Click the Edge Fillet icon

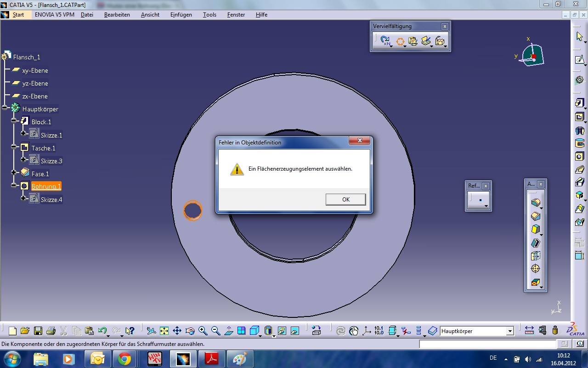535,203
